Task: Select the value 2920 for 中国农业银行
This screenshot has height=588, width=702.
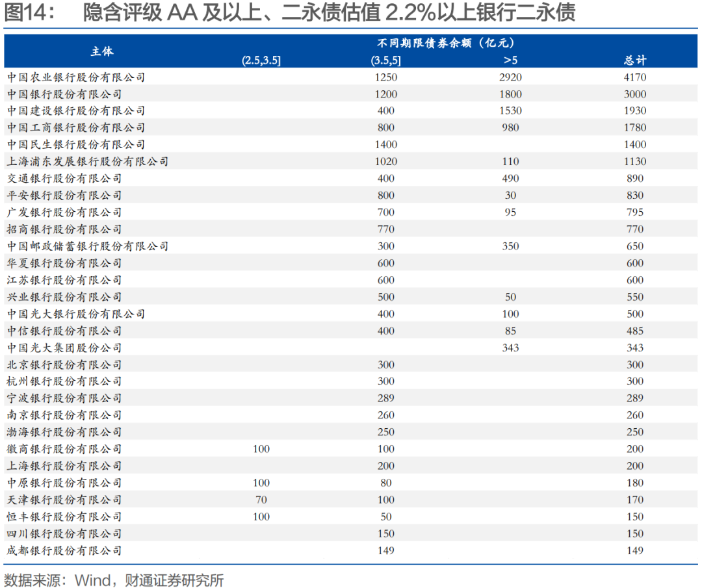Action: click(x=510, y=77)
